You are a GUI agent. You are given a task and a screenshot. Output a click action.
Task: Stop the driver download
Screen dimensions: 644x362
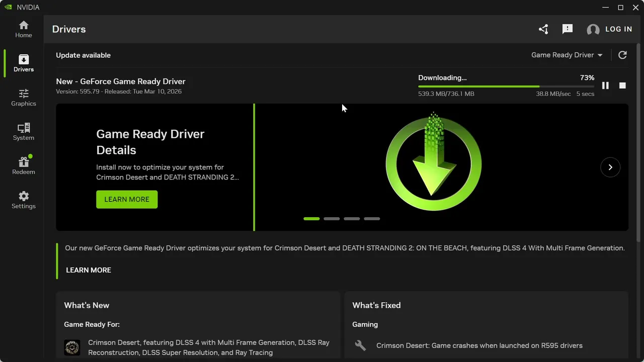click(622, 85)
